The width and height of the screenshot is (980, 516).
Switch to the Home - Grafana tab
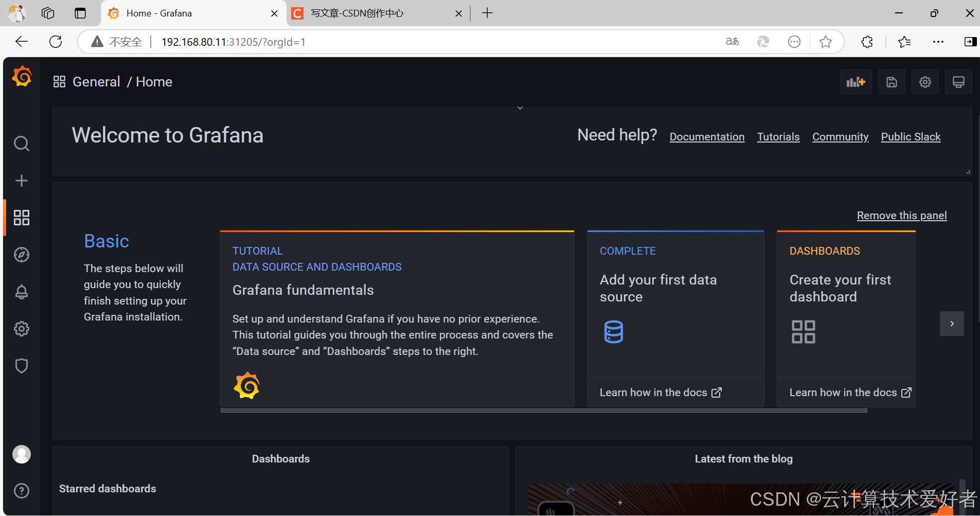[193, 13]
